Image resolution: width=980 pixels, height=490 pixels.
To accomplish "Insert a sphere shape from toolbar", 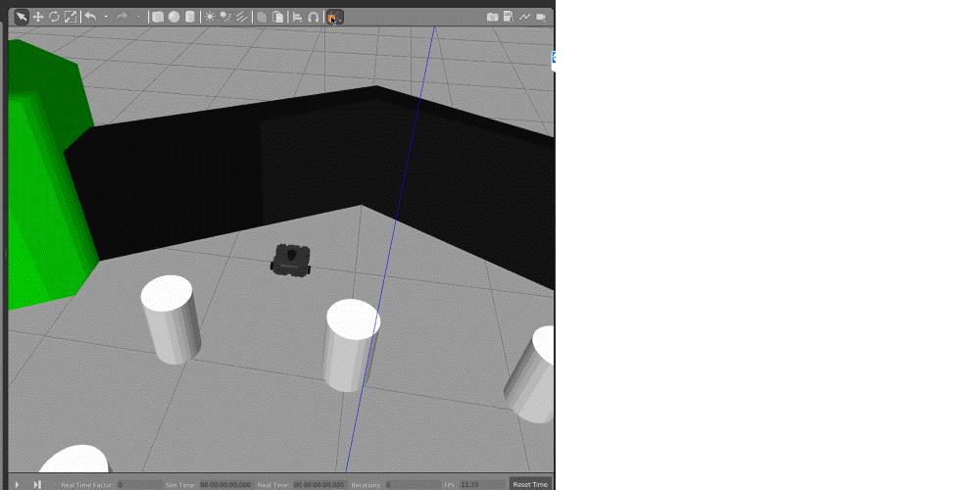I will [x=173, y=17].
